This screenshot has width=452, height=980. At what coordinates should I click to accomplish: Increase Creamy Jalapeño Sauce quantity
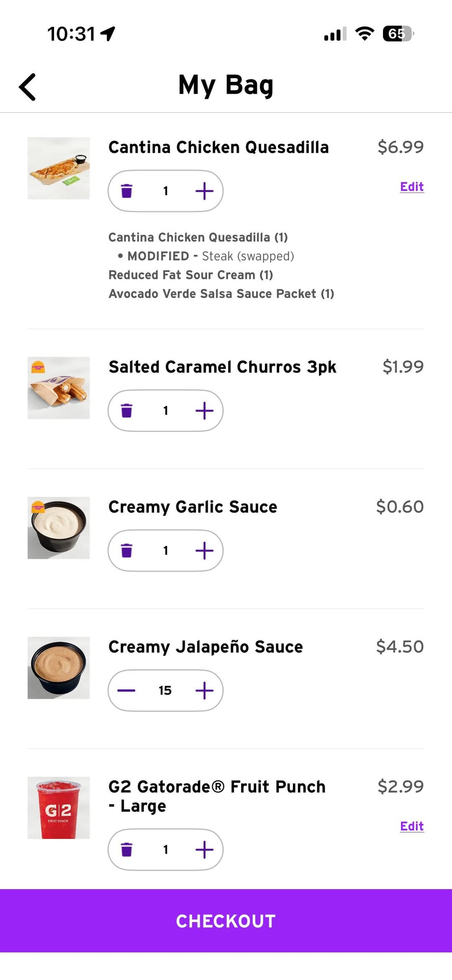coord(204,690)
